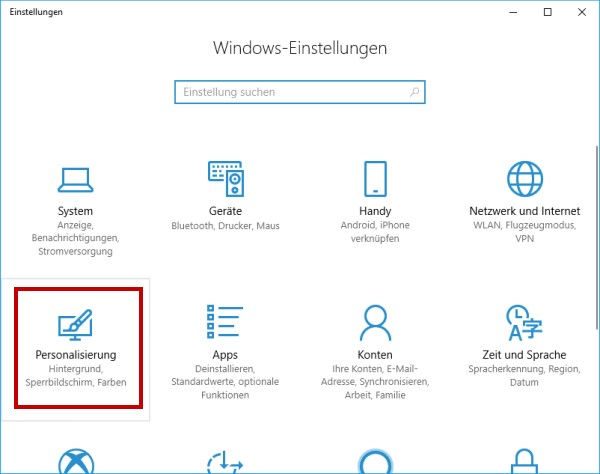Click the vertical scrollbar of Einstellungen
The width and height of the screenshot is (600, 474).
click(x=597, y=237)
